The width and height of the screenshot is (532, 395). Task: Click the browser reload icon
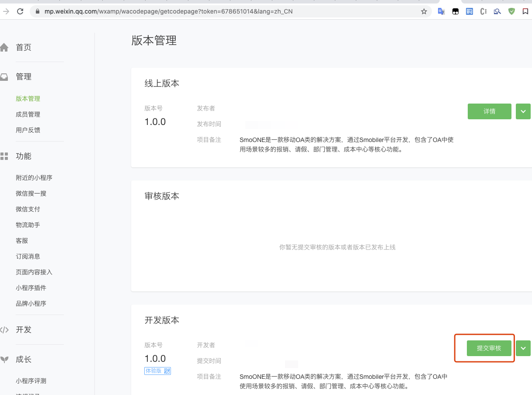(20, 12)
